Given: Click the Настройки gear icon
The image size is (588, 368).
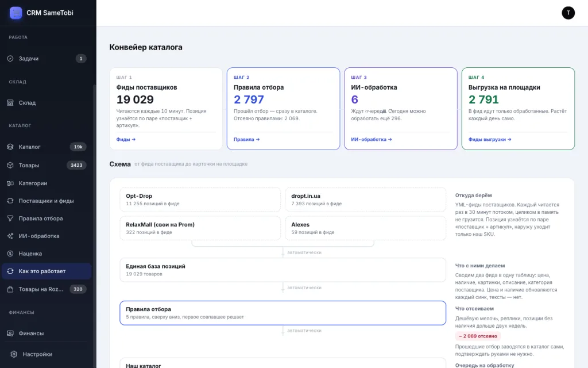Looking at the screenshot, I should (x=14, y=354).
